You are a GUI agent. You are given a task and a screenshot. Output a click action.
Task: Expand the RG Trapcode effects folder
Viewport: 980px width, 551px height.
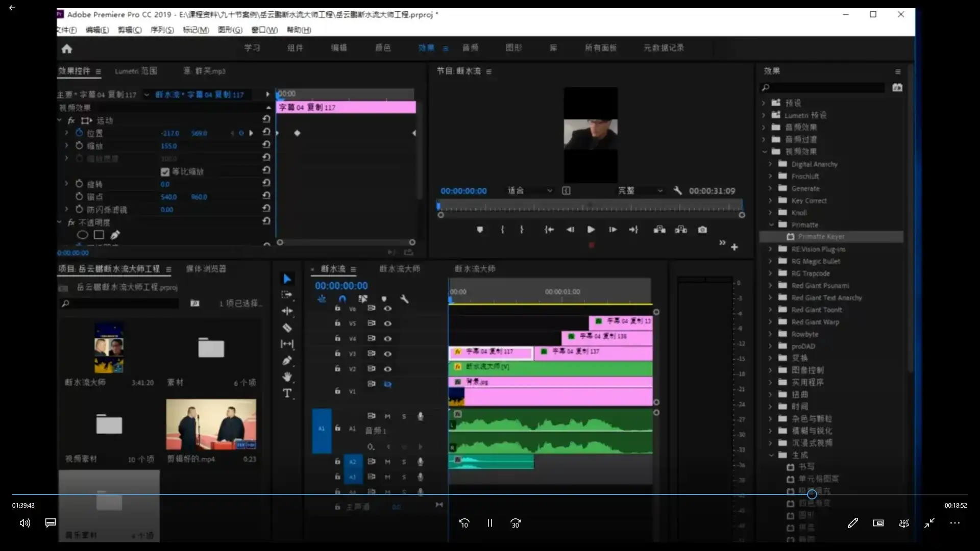pyautogui.click(x=770, y=273)
